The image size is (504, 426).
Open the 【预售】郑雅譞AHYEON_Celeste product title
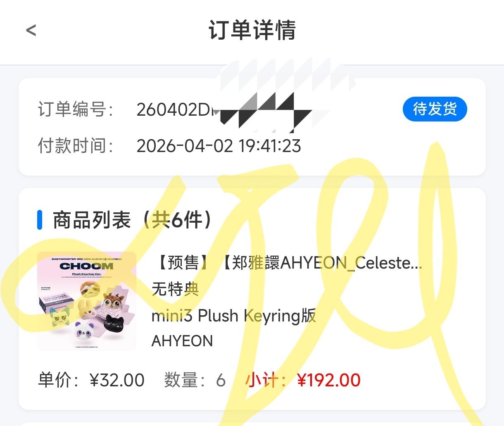287,263
